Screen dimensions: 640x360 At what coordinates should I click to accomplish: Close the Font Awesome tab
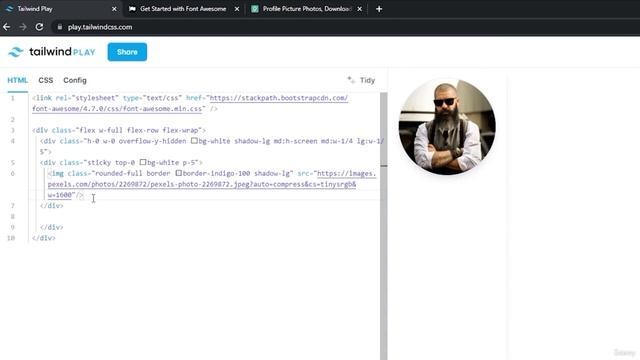tap(237, 9)
